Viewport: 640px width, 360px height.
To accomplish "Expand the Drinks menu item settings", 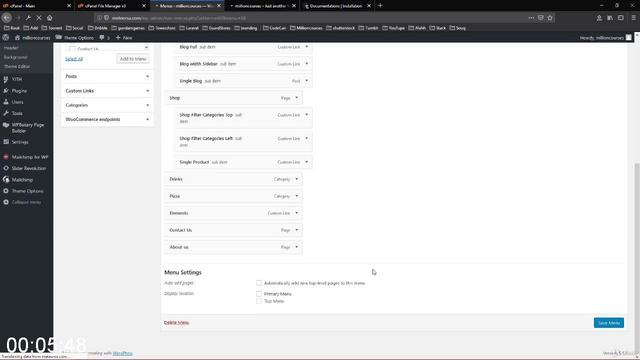I will click(297, 179).
